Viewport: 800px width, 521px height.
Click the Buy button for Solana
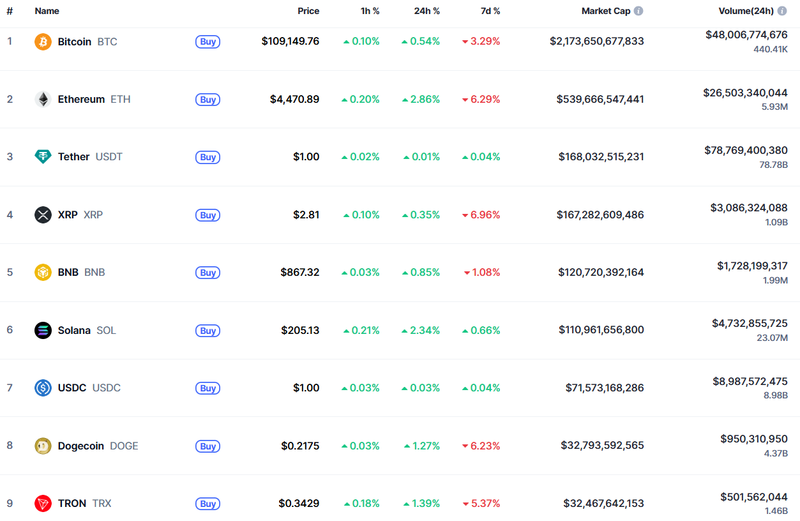pyautogui.click(x=208, y=331)
